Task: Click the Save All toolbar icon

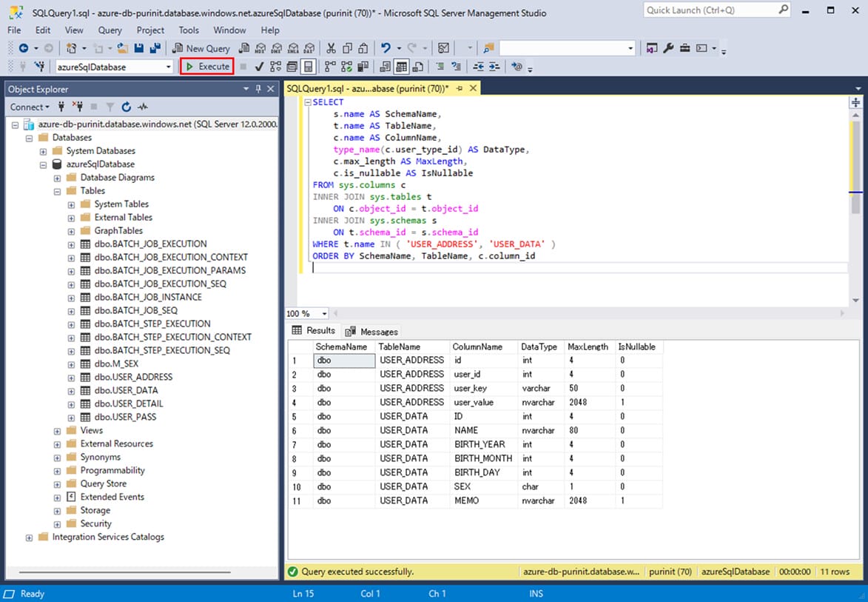Action: (155, 48)
